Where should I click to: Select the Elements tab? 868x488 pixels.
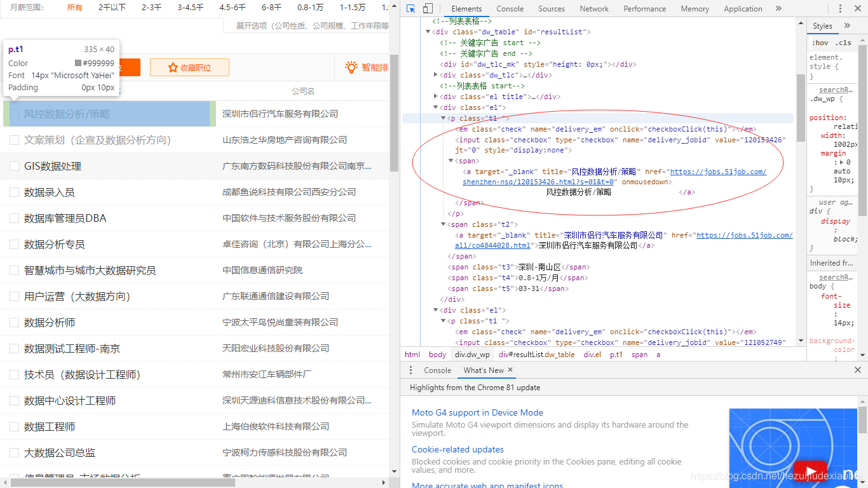tap(466, 9)
